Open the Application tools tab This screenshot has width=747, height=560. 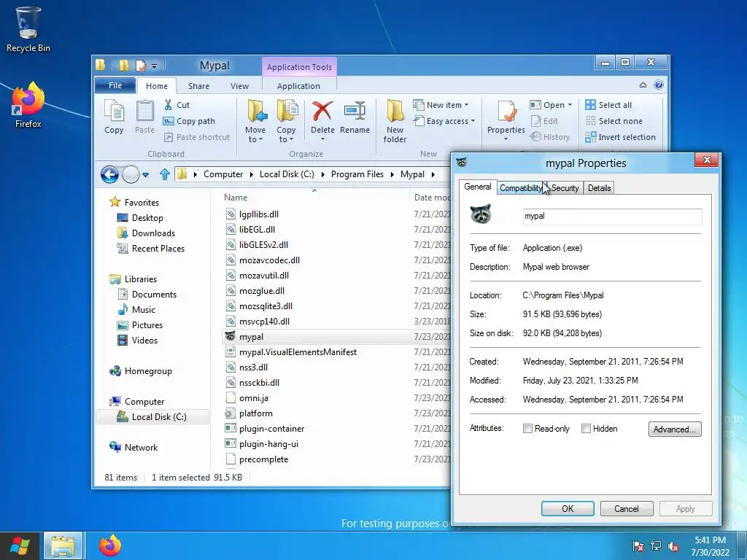point(298,86)
